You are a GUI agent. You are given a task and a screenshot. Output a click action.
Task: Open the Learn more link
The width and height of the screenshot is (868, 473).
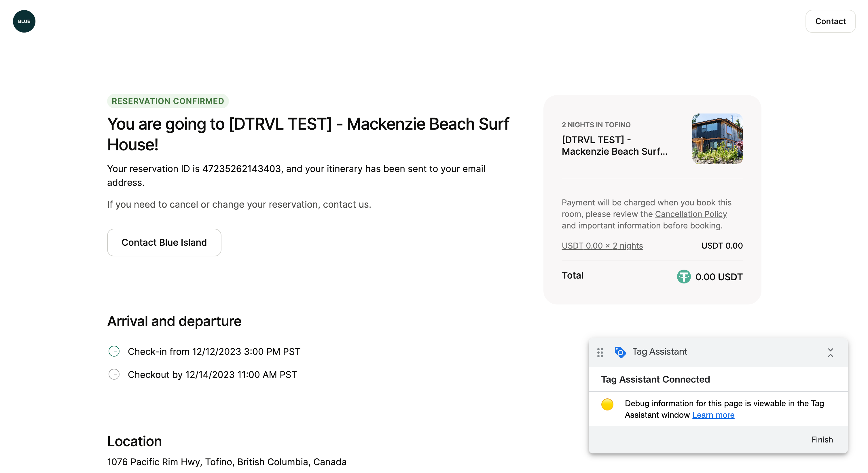click(x=713, y=415)
